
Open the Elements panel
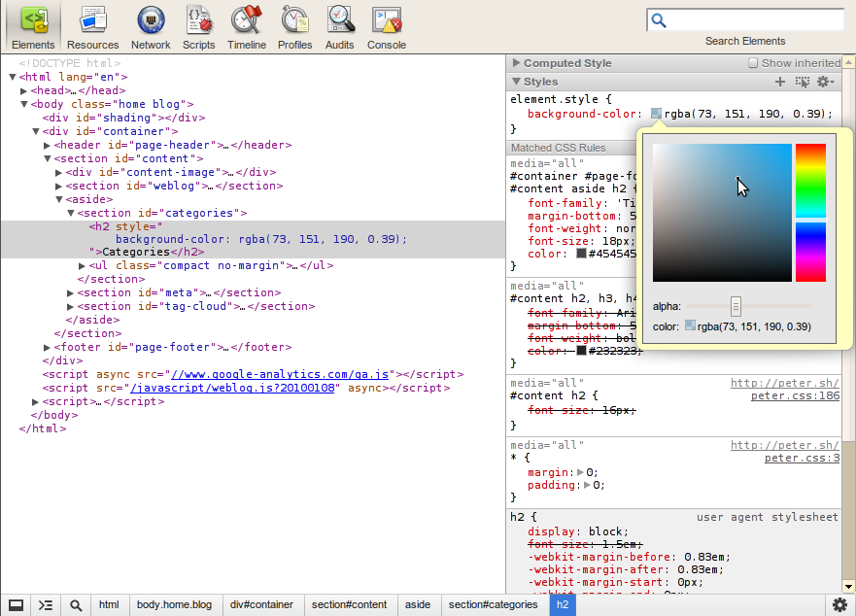pos(33,27)
